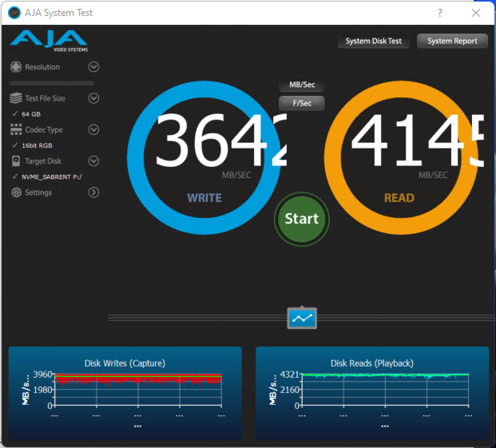Image resolution: width=496 pixels, height=448 pixels.
Task: Click the 3960 axis value on writes graph
Action: point(42,375)
